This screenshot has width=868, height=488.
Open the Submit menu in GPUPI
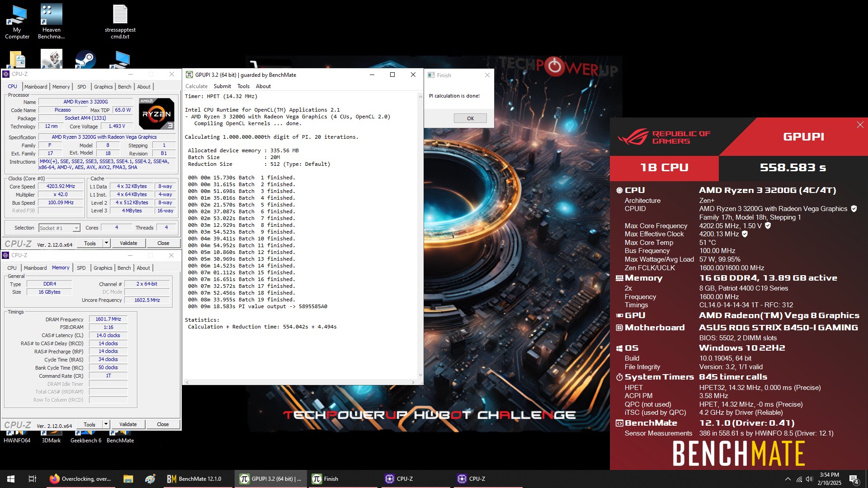pyautogui.click(x=222, y=86)
